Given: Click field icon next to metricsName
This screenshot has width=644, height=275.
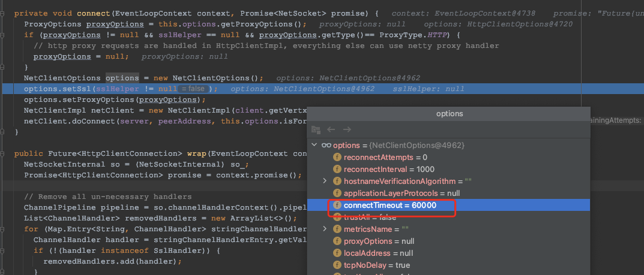Looking at the screenshot, I should (x=337, y=229).
